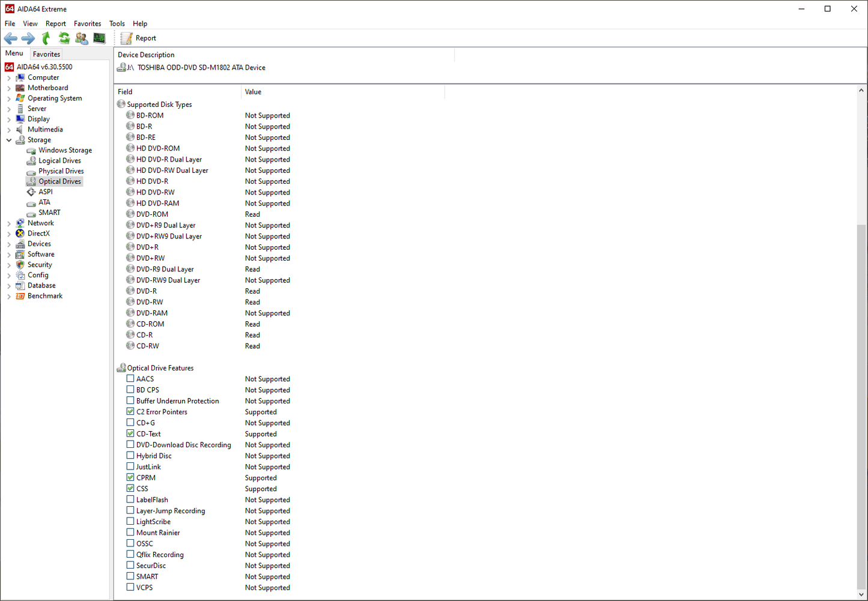Open the Tools menu
The image size is (868, 601).
(117, 23)
